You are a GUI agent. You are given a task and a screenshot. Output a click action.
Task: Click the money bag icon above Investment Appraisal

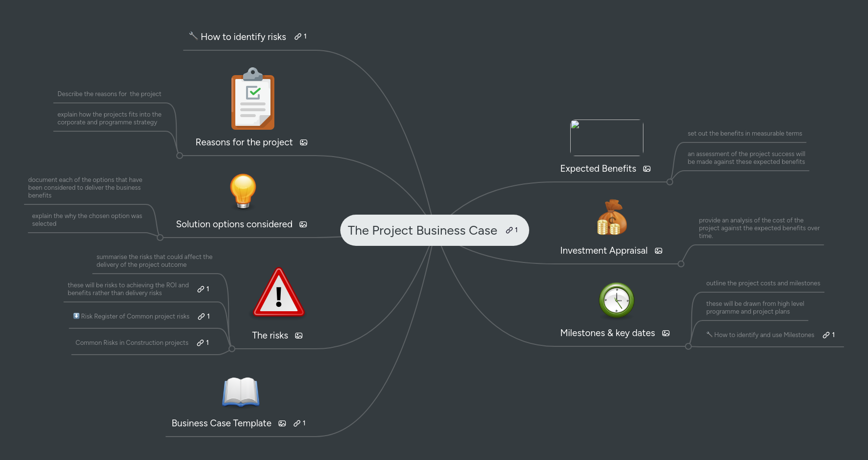[x=611, y=218]
